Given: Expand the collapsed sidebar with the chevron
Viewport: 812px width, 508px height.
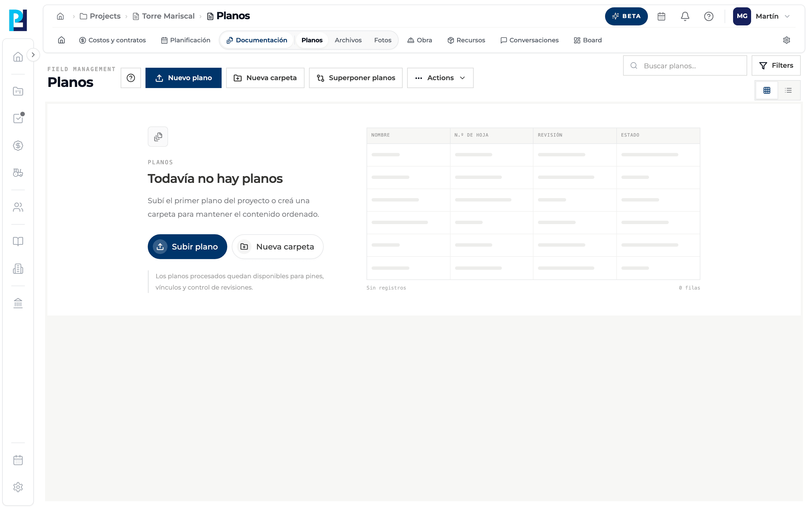Looking at the screenshot, I should tap(33, 55).
